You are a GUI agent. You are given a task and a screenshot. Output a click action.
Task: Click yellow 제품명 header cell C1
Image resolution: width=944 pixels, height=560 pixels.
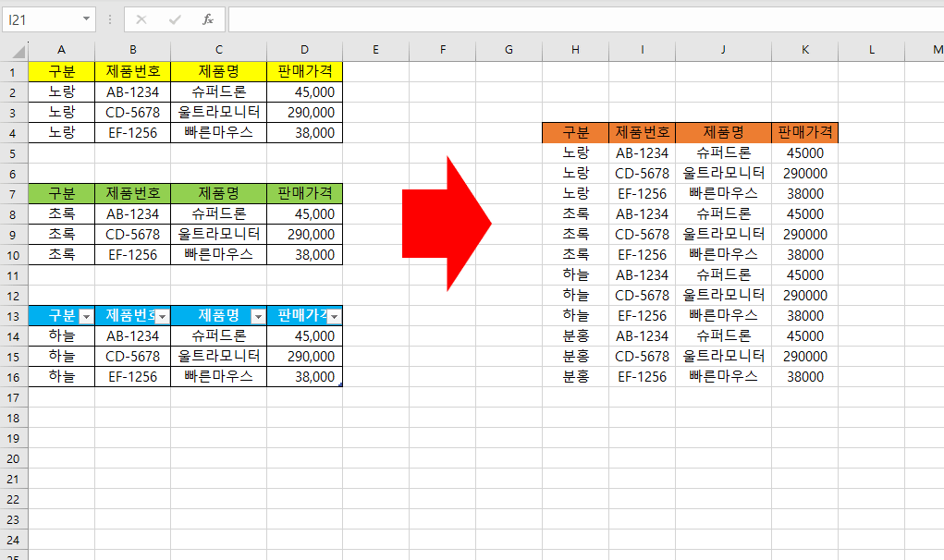click(218, 71)
